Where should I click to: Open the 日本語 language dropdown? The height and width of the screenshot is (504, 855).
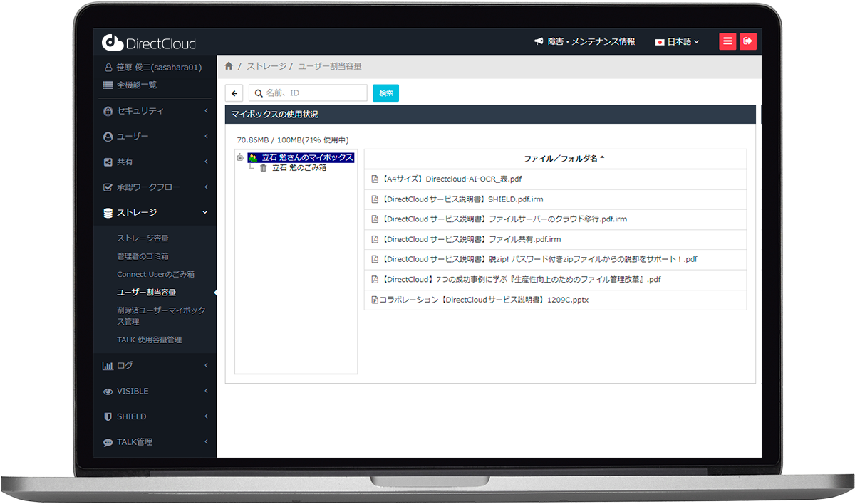pyautogui.click(x=678, y=42)
